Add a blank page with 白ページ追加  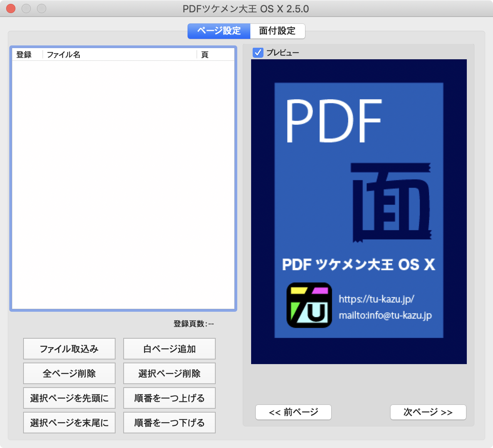coord(169,349)
